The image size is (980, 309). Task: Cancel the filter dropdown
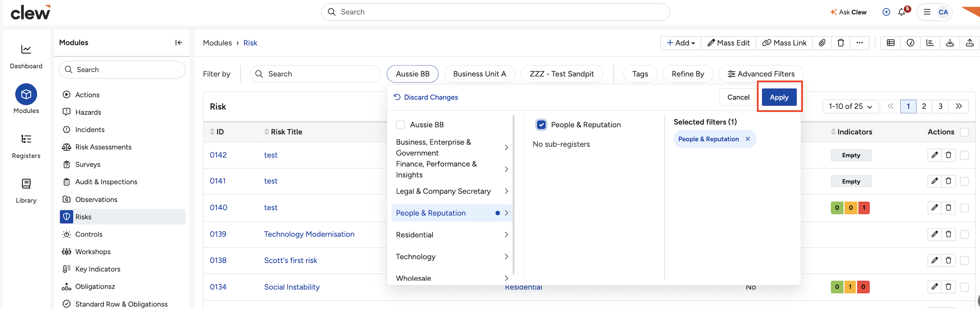738,97
